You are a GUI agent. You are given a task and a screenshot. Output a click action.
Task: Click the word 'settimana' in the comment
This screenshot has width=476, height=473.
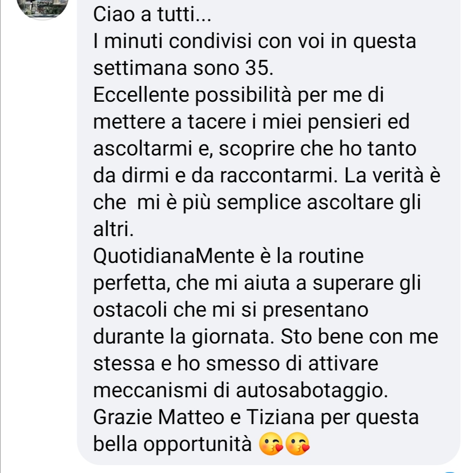pos(140,68)
